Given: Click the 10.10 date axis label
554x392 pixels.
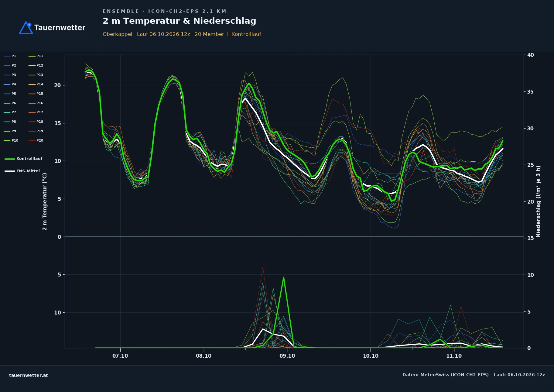Looking at the screenshot, I should (x=371, y=356).
